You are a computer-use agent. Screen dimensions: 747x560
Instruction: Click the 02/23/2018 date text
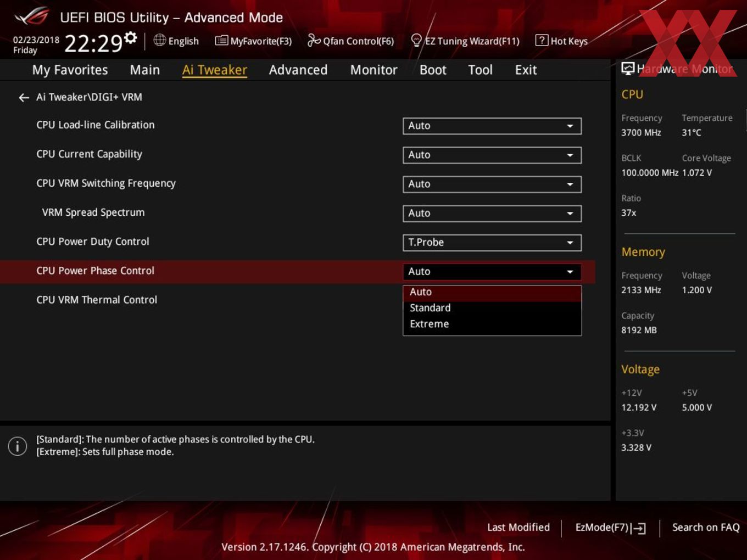36,40
